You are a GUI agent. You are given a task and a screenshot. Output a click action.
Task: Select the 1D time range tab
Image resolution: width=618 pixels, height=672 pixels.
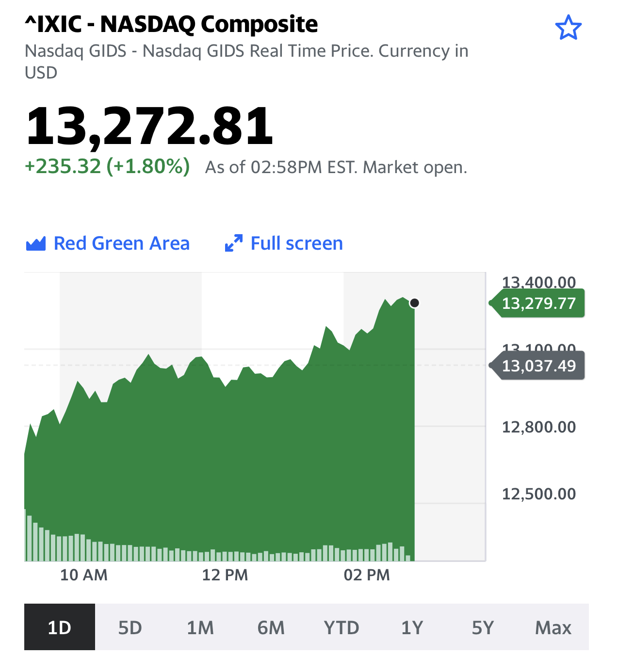[60, 627]
